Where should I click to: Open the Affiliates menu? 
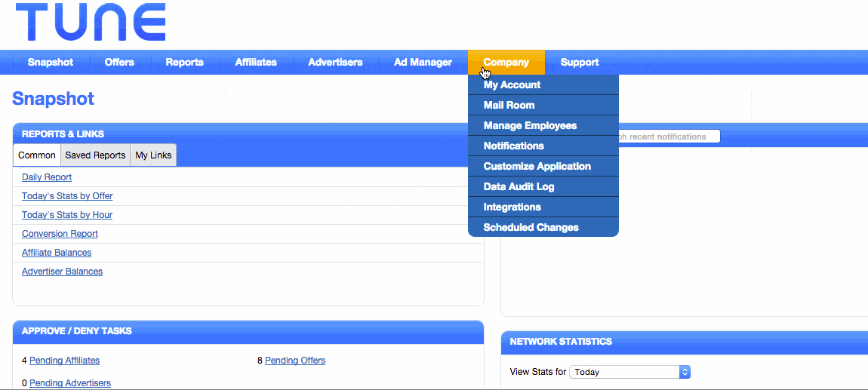(255, 63)
